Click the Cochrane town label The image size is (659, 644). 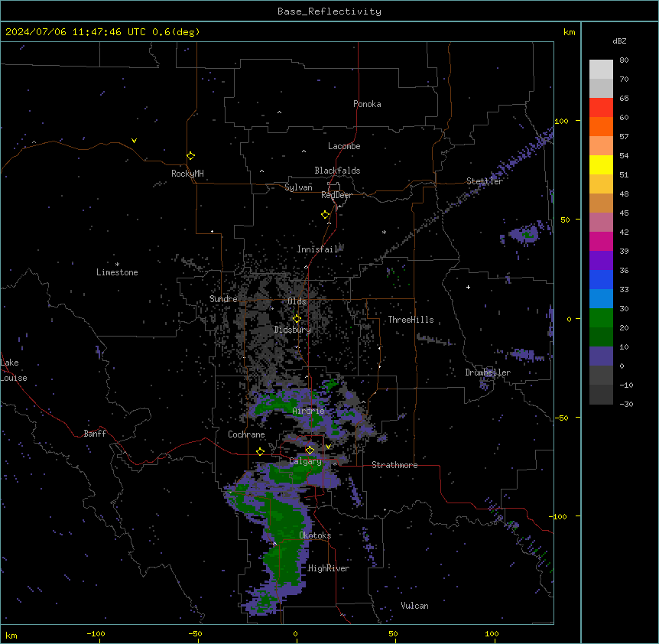point(246,434)
